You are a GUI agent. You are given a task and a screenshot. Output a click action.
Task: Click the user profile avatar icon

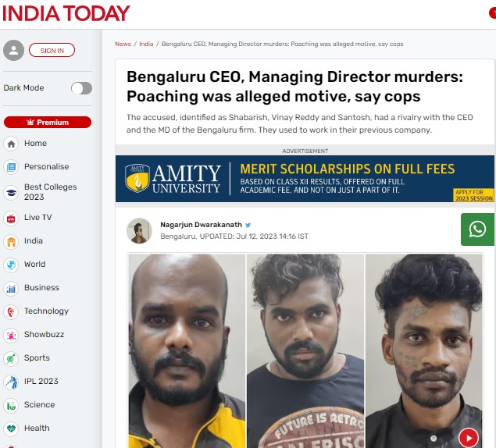tap(13, 50)
